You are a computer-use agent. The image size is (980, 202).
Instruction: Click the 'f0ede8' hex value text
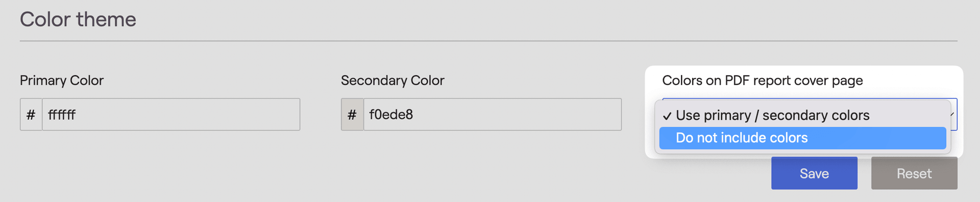click(391, 115)
